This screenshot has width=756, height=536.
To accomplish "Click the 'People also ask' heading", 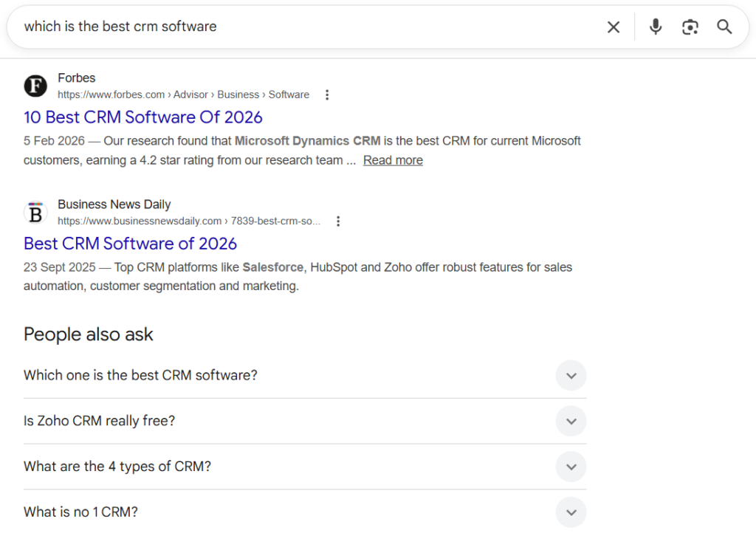I will click(89, 334).
